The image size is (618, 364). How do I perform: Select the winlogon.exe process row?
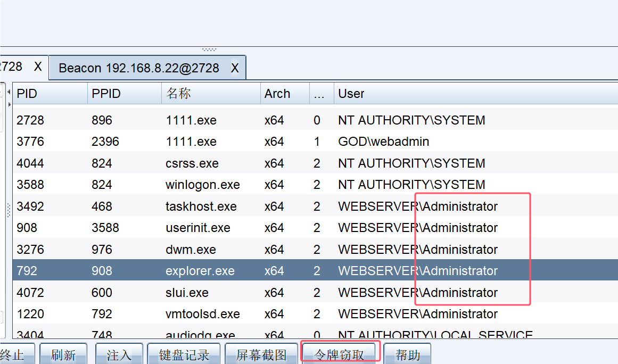click(x=202, y=185)
